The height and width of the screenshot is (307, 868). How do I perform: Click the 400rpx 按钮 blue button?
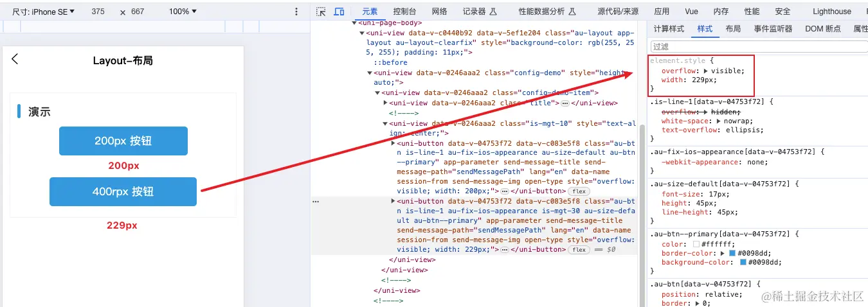point(123,191)
